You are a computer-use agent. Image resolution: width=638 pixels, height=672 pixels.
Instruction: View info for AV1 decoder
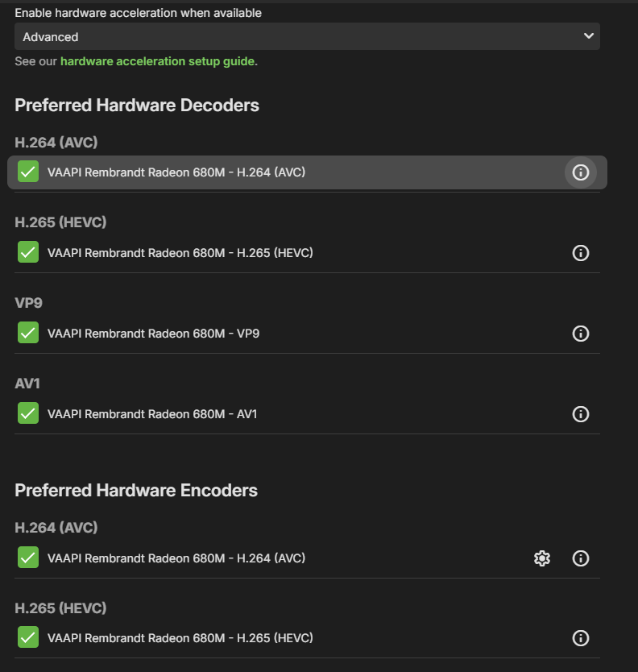pyautogui.click(x=580, y=414)
